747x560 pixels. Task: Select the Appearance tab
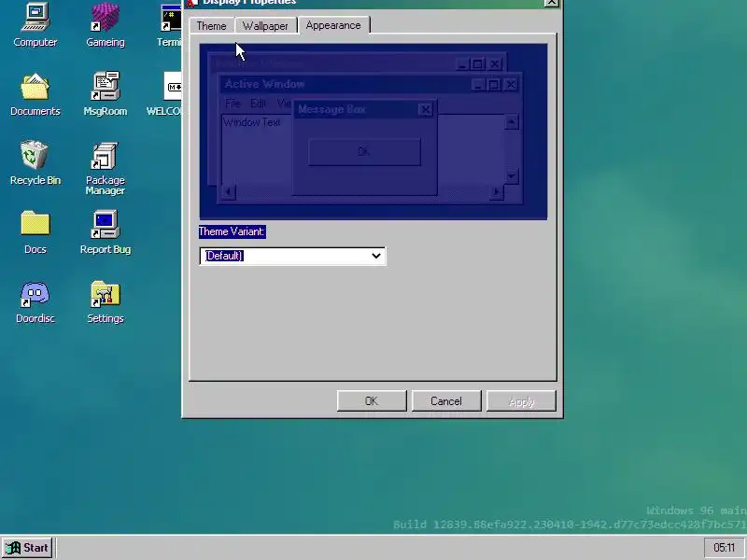pos(333,25)
